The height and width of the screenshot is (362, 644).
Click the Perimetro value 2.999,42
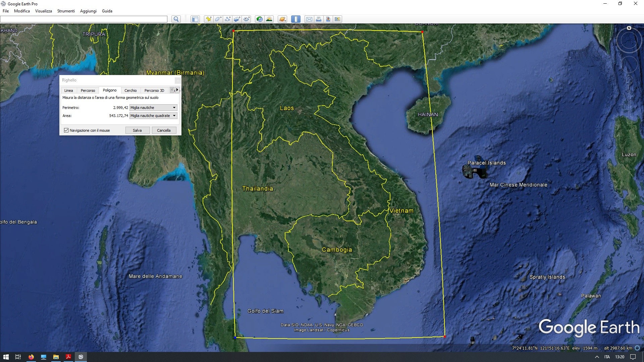[120, 108]
